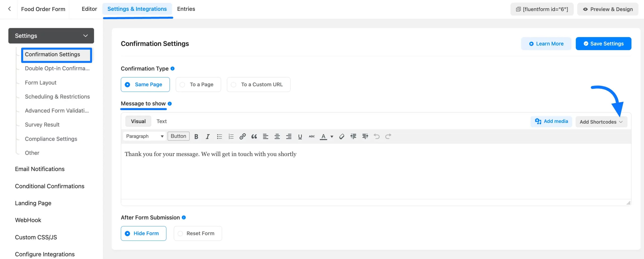
Task: Switch editor to Text mode tab
Action: click(162, 121)
